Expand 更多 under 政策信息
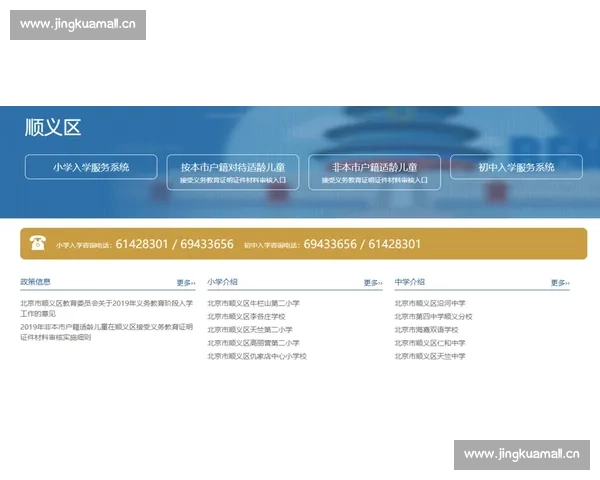Viewport: 600px width, 480px height. [185, 283]
